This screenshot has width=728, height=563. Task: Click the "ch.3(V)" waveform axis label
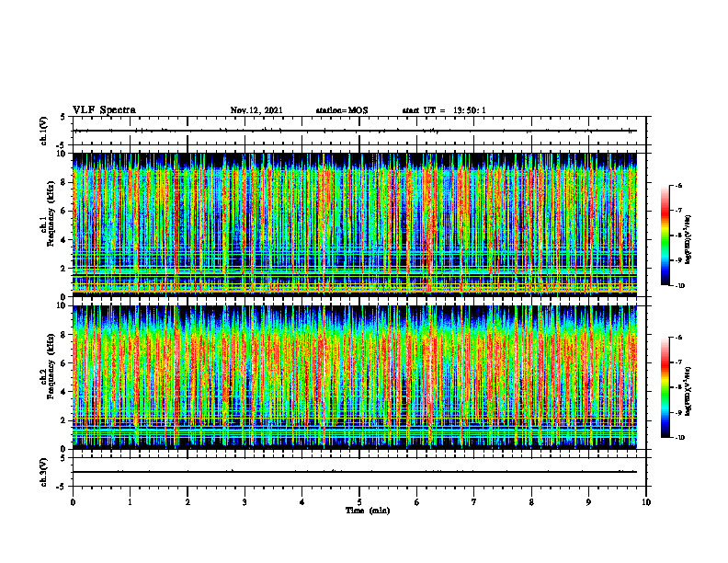click(x=44, y=472)
